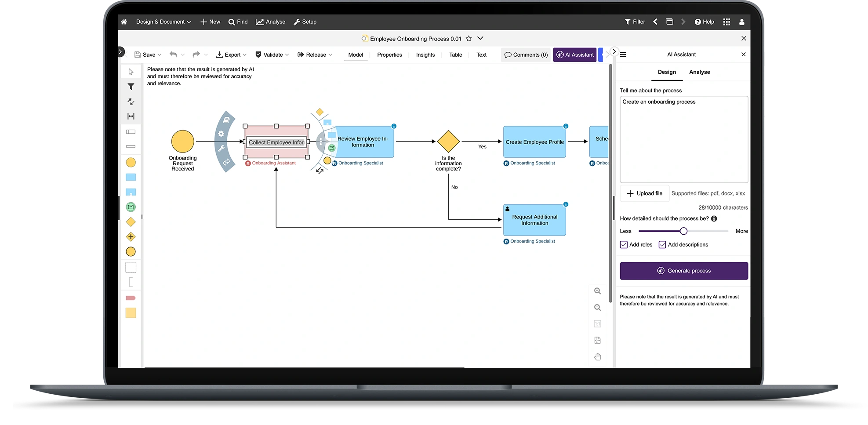Screen dimensions: 868x425
Task: Uncheck the Add descriptions checkbox
Action: pyautogui.click(x=662, y=245)
